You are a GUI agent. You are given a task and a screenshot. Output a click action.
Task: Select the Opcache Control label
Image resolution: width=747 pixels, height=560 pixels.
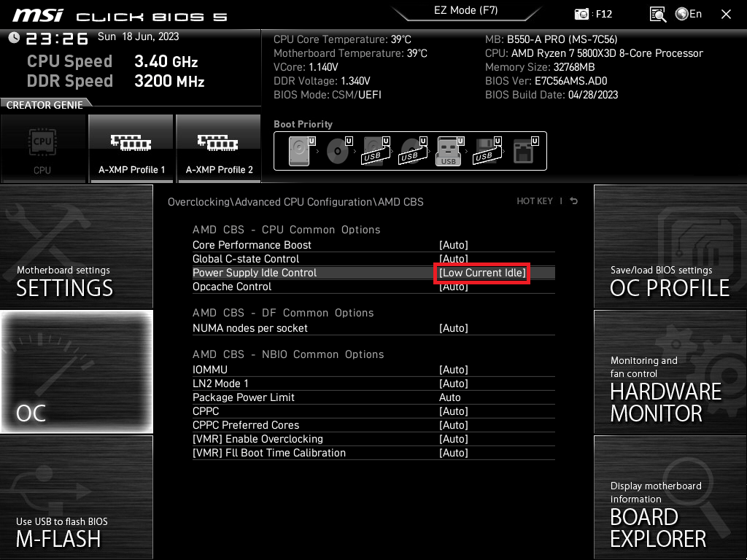[x=232, y=287]
